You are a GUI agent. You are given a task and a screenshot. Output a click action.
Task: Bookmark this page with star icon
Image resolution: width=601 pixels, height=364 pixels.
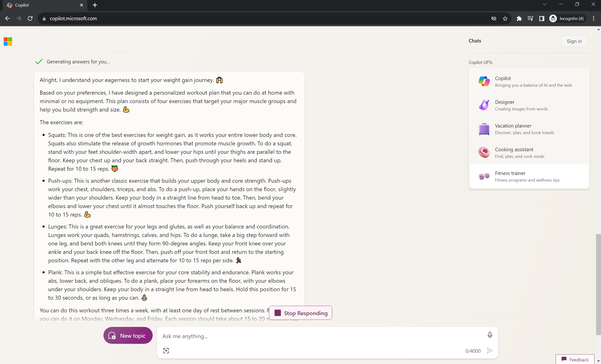coord(505,19)
